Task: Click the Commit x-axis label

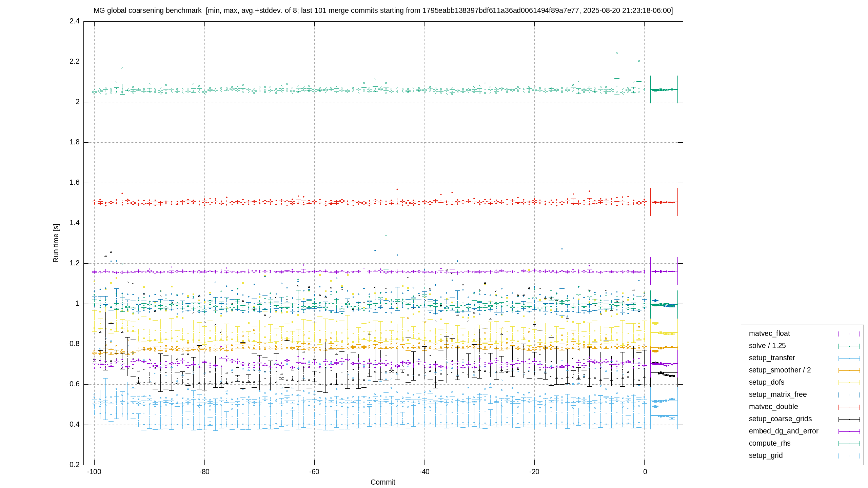Action: click(383, 482)
